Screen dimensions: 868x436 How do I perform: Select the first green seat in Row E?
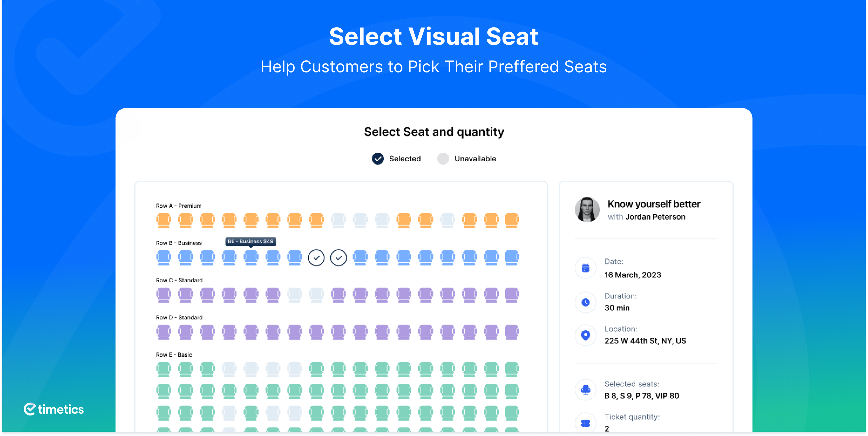pos(163,370)
